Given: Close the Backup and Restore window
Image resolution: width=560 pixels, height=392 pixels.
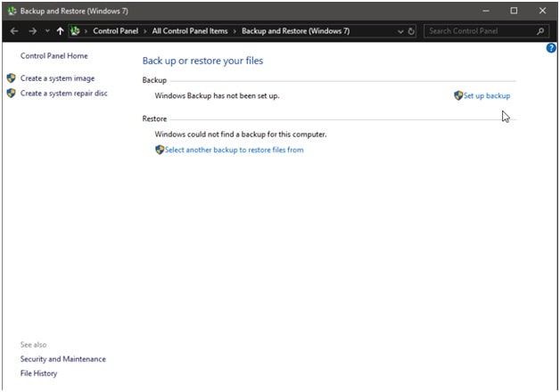Looking at the screenshot, I should tap(542, 11).
